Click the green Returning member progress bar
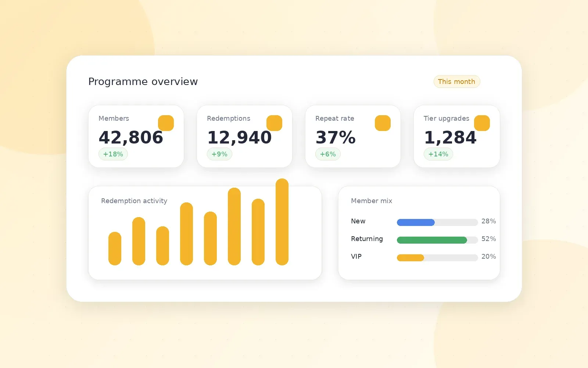588x368 pixels. [x=432, y=240]
